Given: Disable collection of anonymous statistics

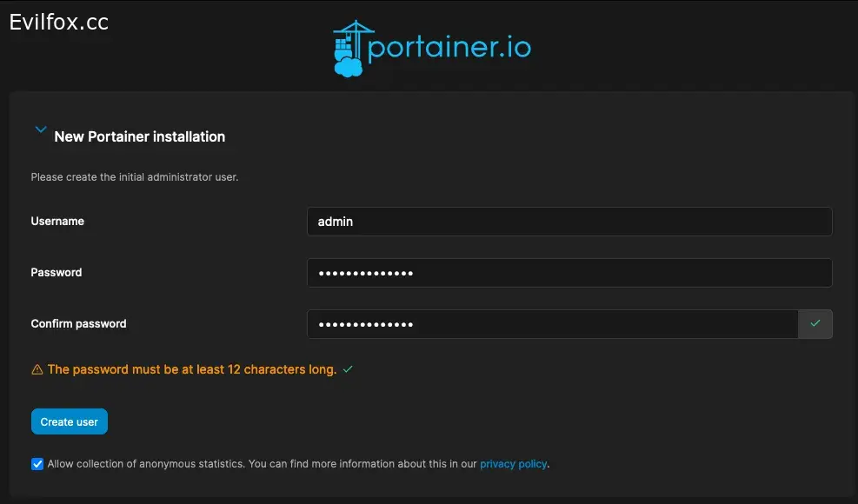Looking at the screenshot, I should [37, 463].
